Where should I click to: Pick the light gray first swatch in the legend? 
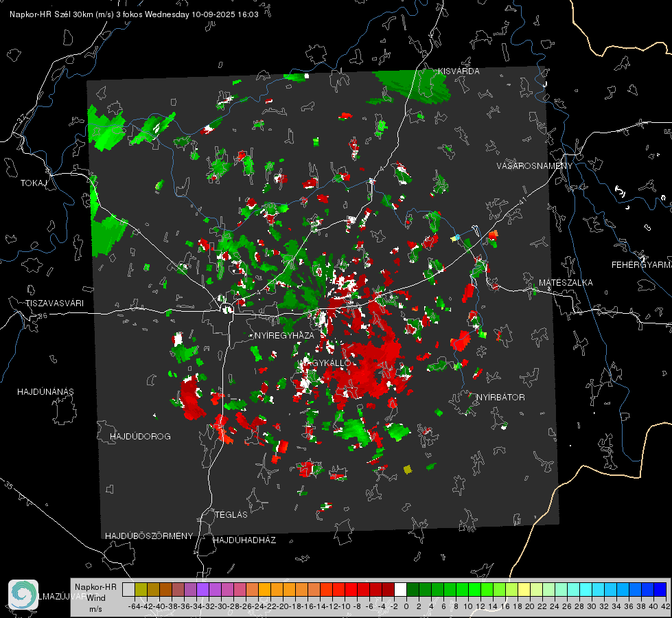coord(128,589)
